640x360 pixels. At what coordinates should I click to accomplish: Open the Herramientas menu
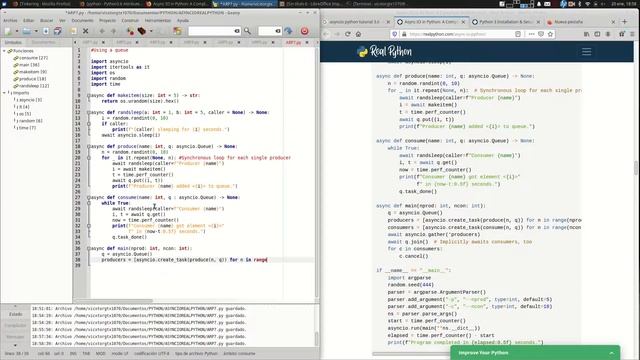click(x=158, y=20)
